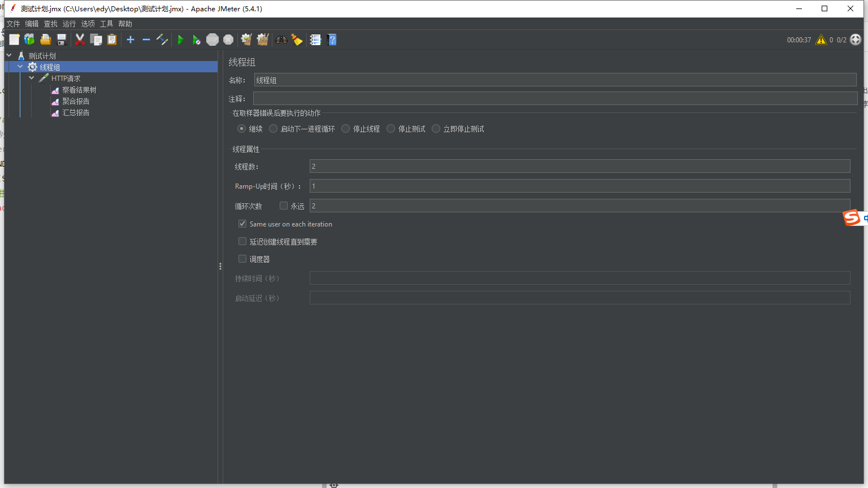
Task: Start test with no pauses icon
Action: pyautogui.click(x=196, y=40)
